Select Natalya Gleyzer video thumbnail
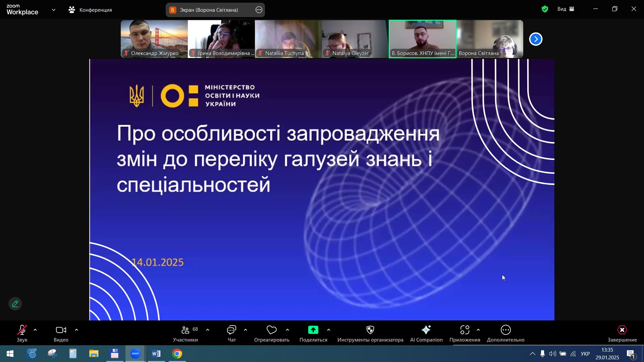The width and height of the screenshot is (644, 362). (x=356, y=39)
